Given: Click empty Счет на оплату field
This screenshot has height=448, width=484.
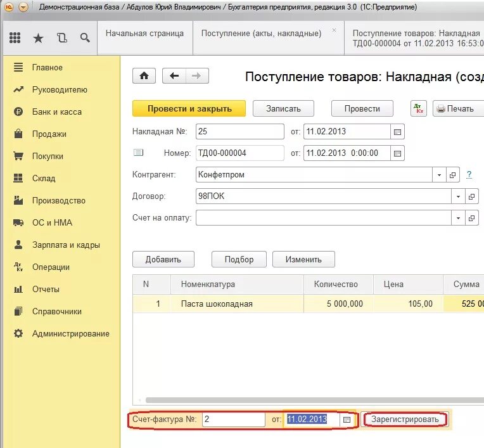Looking at the screenshot, I should pyautogui.click(x=324, y=218).
